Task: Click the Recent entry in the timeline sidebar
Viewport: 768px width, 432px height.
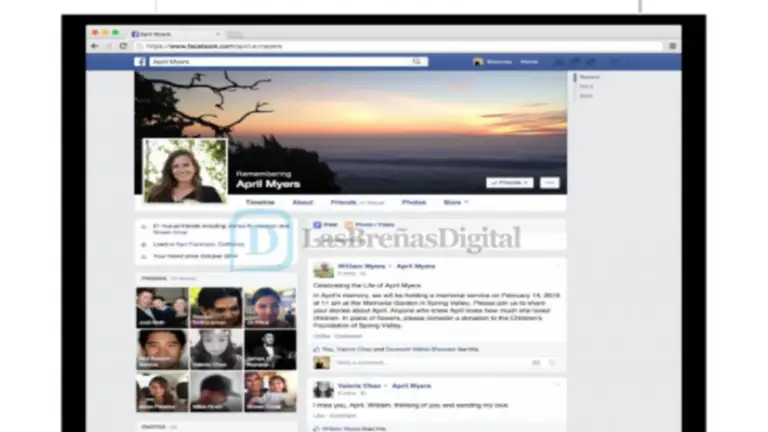Action: click(x=589, y=77)
